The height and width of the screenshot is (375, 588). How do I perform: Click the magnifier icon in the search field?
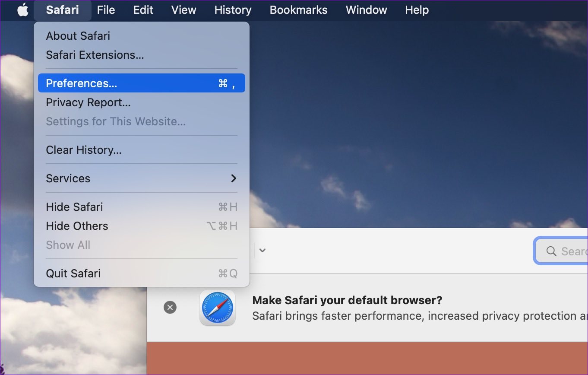[x=551, y=251]
